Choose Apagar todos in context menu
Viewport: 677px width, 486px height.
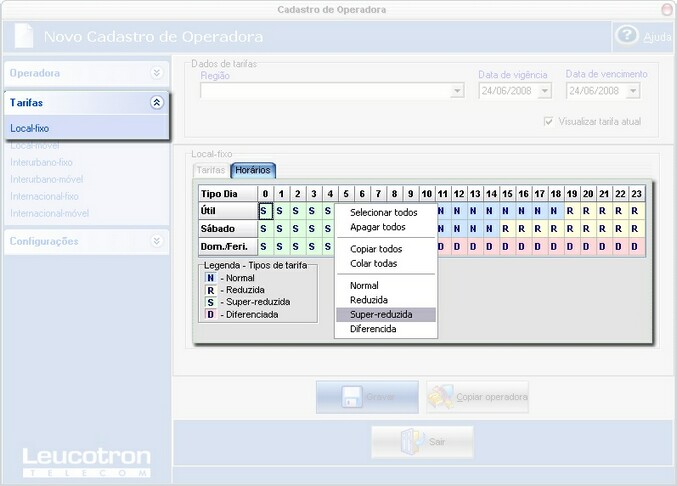pos(378,227)
